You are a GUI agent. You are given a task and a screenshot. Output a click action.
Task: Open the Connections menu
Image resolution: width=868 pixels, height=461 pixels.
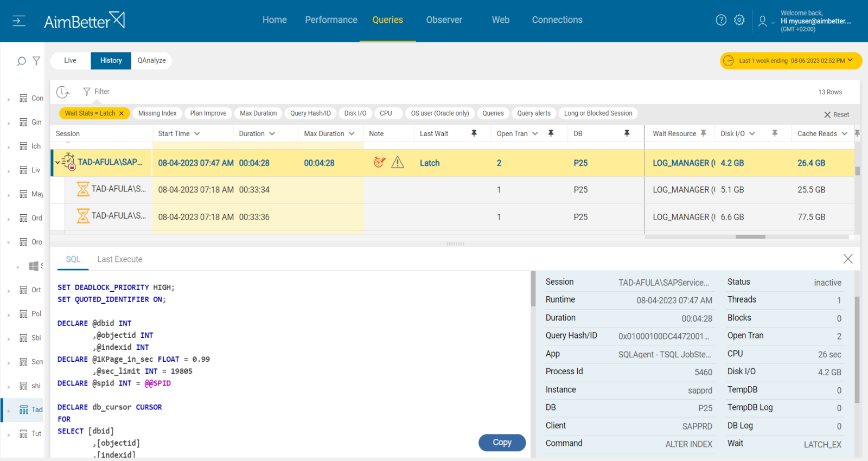557,20
